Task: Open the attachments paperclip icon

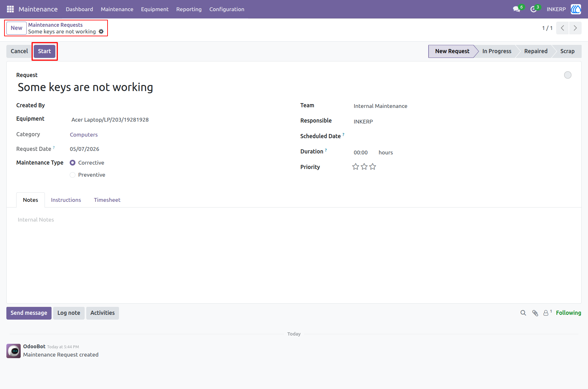Action: click(535, 313)
